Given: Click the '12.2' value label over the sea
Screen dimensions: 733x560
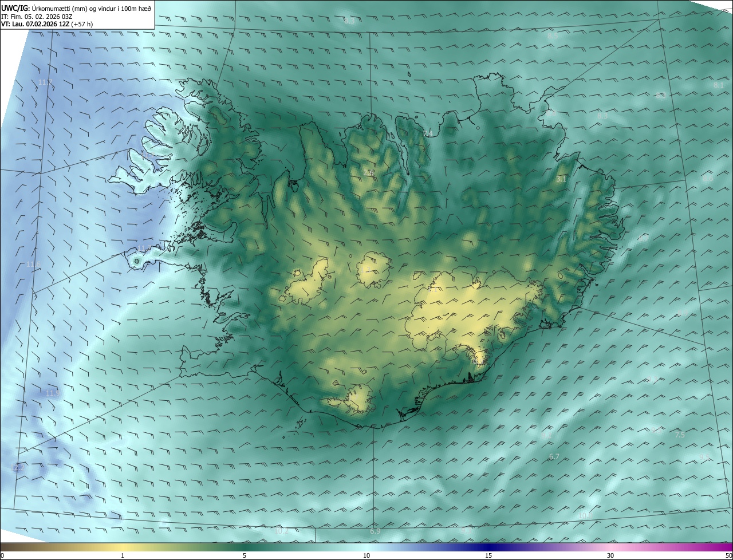Looking at the screenshot, I should (18, 468).
